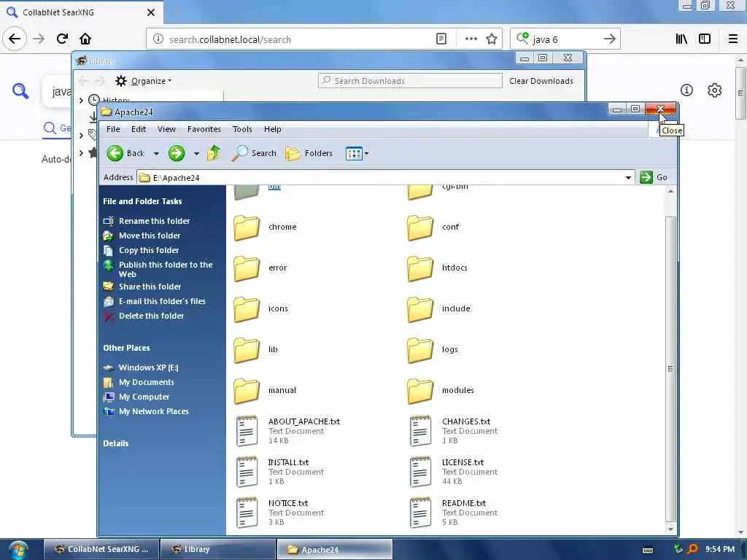The image size is (747, 560).
Task: Open the Views dropdown arrow
Action: (366, 154)
